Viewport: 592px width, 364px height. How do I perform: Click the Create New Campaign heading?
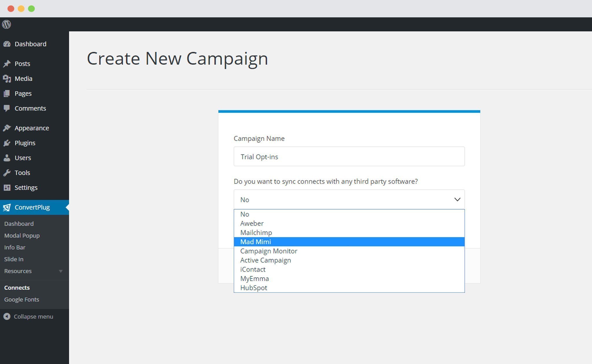(177, 59)
